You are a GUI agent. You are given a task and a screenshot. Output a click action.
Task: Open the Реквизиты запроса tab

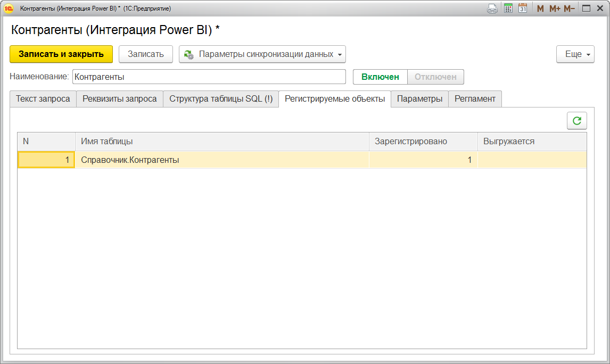(119, 99)
